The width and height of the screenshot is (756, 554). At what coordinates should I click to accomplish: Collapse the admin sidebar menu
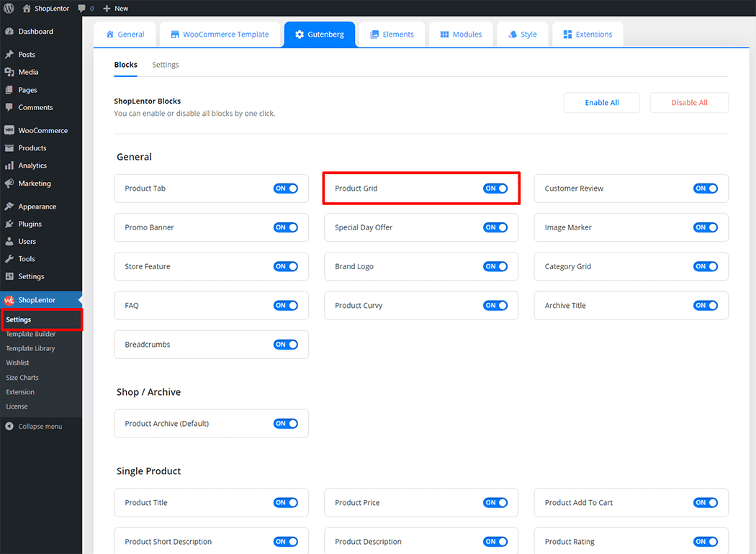point(34,426)
